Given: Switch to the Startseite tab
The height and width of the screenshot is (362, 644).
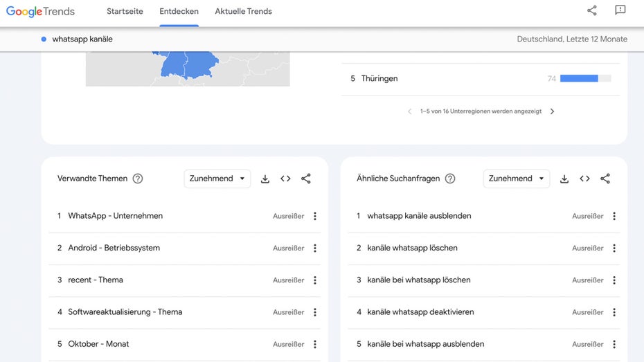Looking at the screenshot, I should [x=125, y=12].
